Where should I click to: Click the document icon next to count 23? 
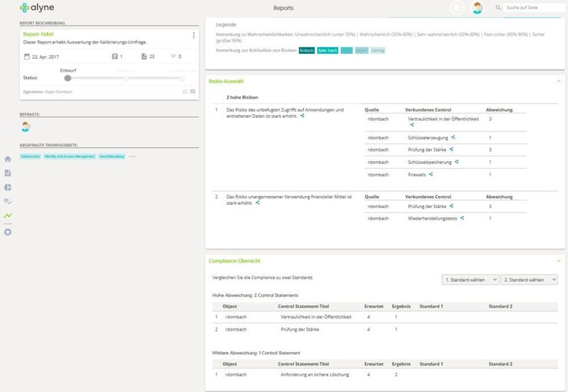point(144,57)
